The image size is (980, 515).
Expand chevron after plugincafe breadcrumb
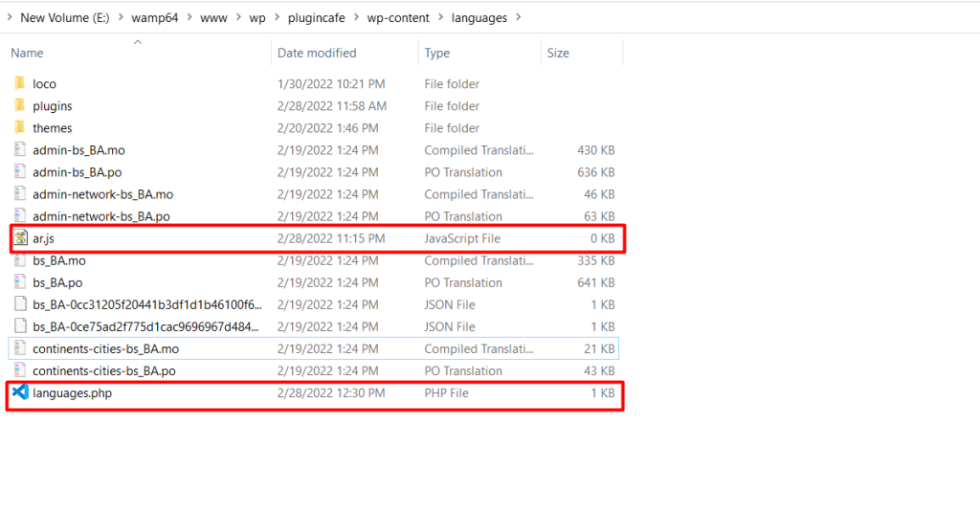coord(356,17)
